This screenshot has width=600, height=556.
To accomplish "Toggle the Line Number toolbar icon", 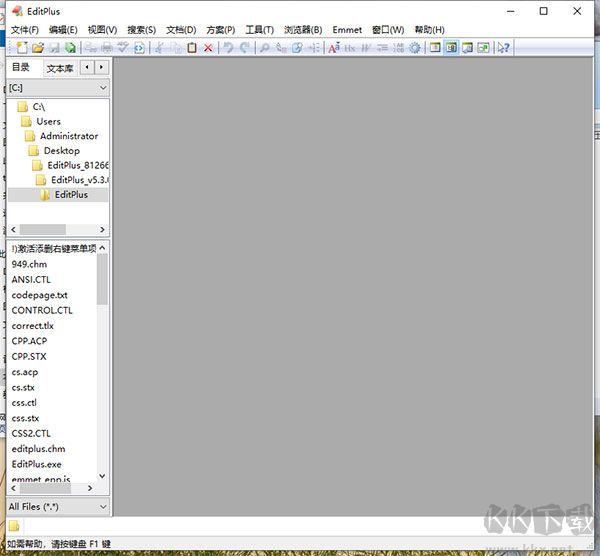I will pos(398,48).
